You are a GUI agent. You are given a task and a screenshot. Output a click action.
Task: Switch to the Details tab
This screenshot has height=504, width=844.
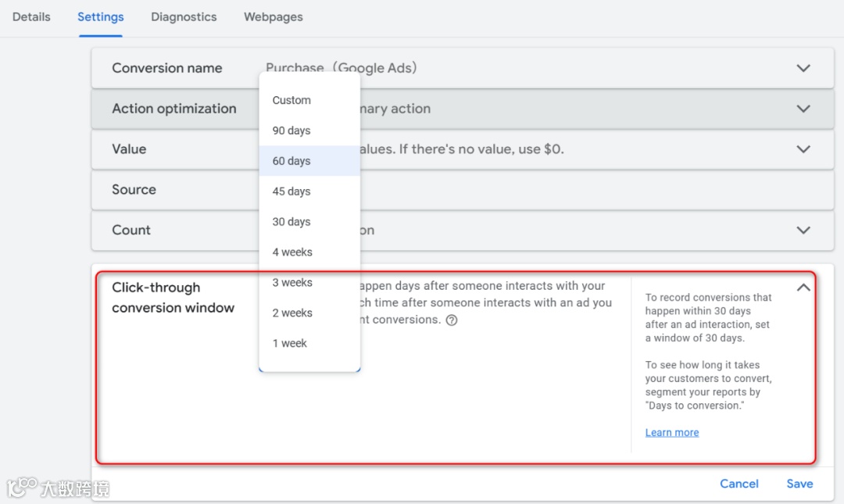tap(31, 16)
